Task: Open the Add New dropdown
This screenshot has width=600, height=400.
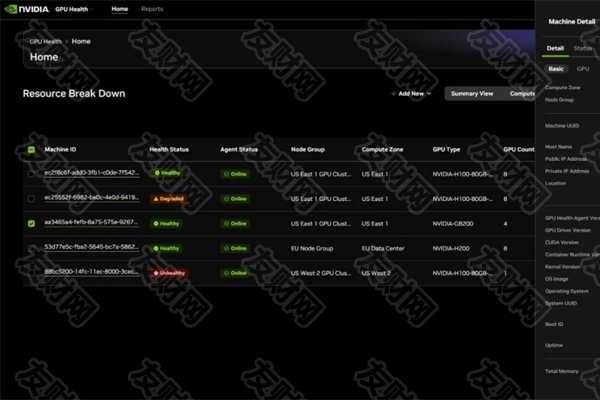Action: tap(411, 93)
